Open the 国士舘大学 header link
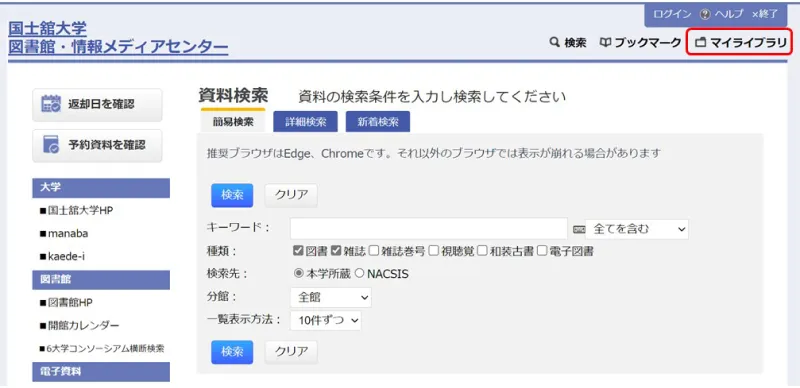 click(x=47, y=28)
